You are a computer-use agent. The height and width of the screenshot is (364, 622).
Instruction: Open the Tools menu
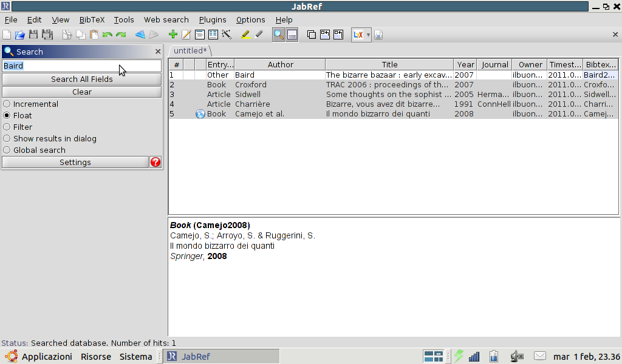(124, 20)
